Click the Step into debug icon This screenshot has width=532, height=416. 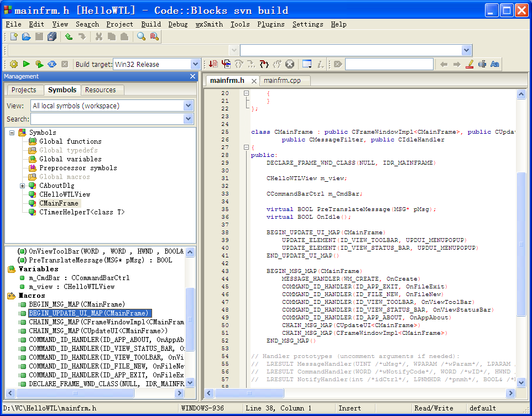click(x=252, y=64)
